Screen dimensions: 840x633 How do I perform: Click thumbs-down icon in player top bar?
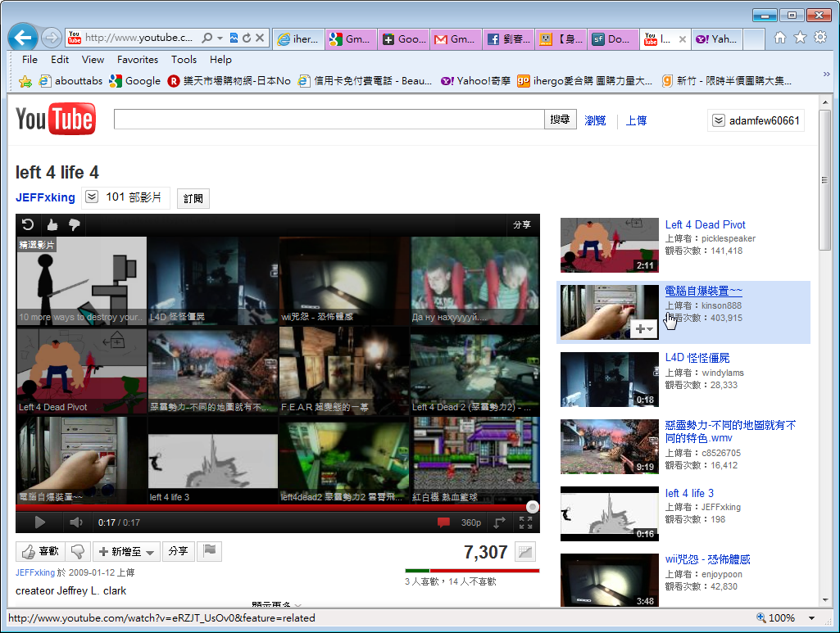[x=75, y=224]
